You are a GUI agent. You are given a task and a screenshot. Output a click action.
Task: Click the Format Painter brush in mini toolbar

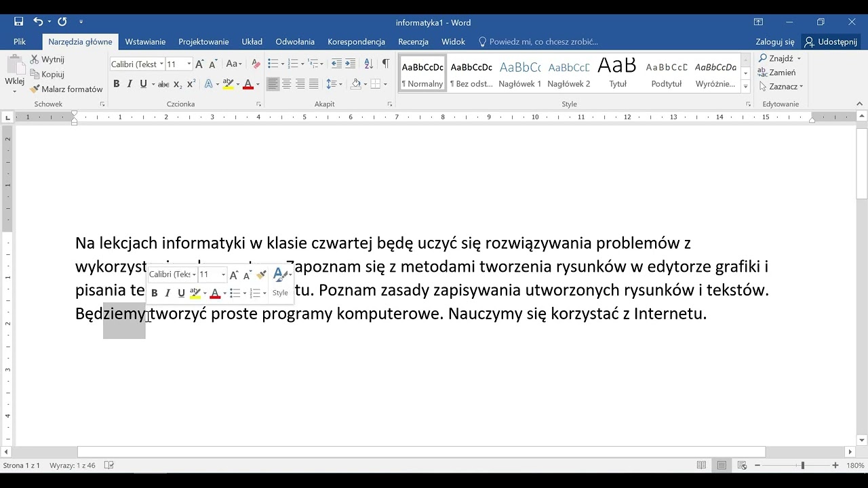(x=261, y=274)
